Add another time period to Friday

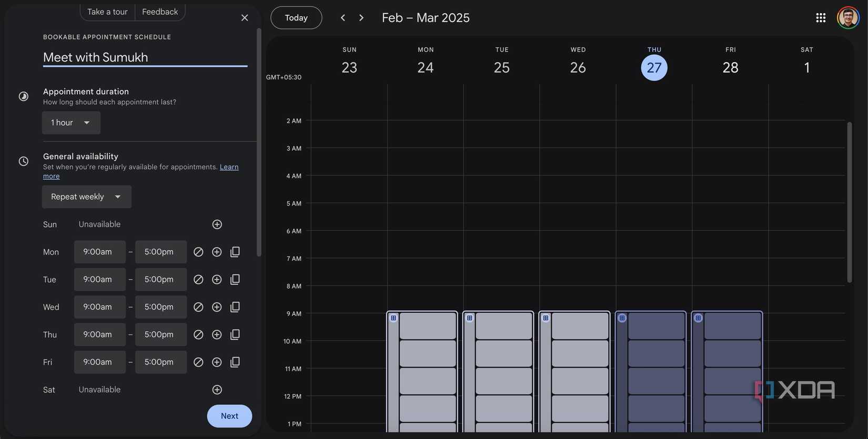coord(217,362)
